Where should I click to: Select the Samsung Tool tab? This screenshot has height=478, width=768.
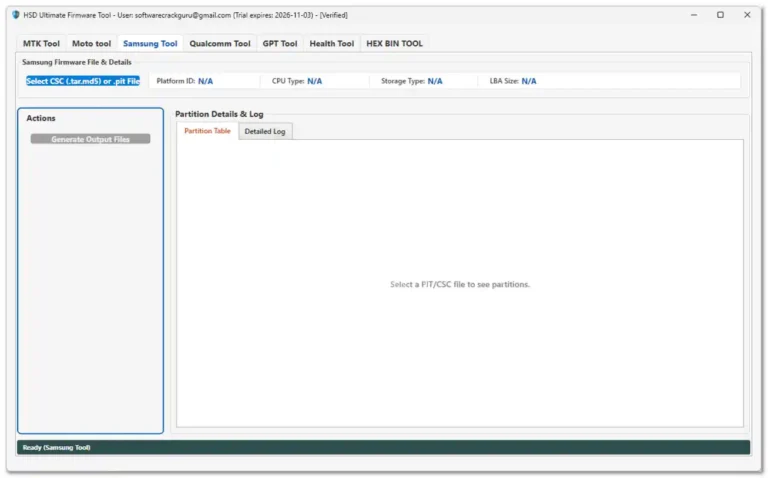point(150,44)
